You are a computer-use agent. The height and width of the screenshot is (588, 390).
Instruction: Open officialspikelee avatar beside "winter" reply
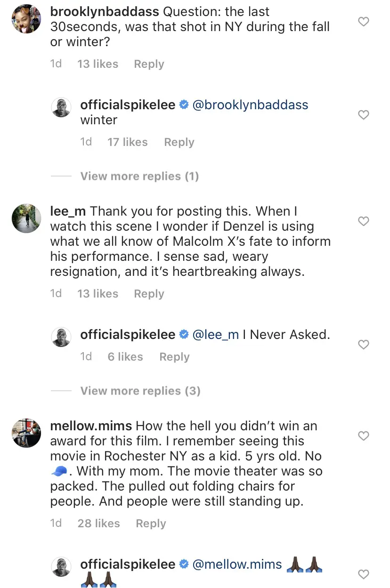(x=61, y=108)
